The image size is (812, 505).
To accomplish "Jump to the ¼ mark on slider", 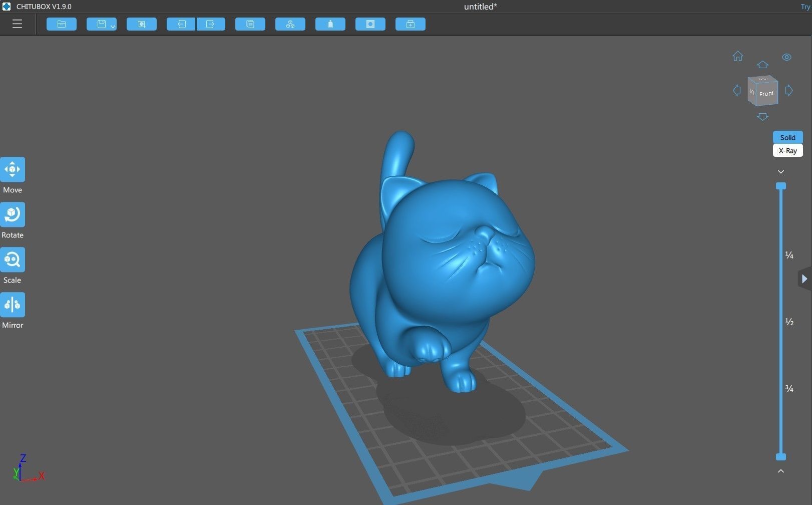I will coord(789,256).
